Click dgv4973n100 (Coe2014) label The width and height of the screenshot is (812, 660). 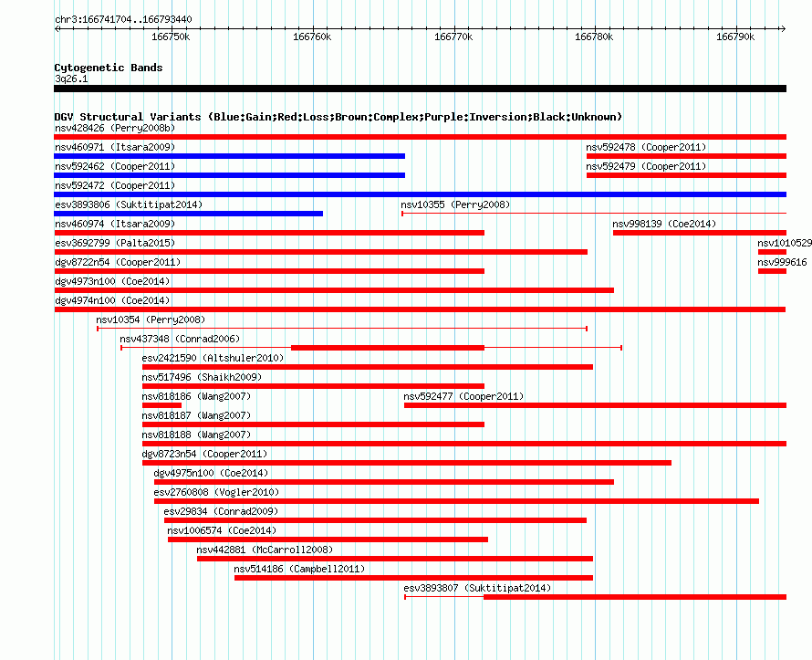(112, 281)
